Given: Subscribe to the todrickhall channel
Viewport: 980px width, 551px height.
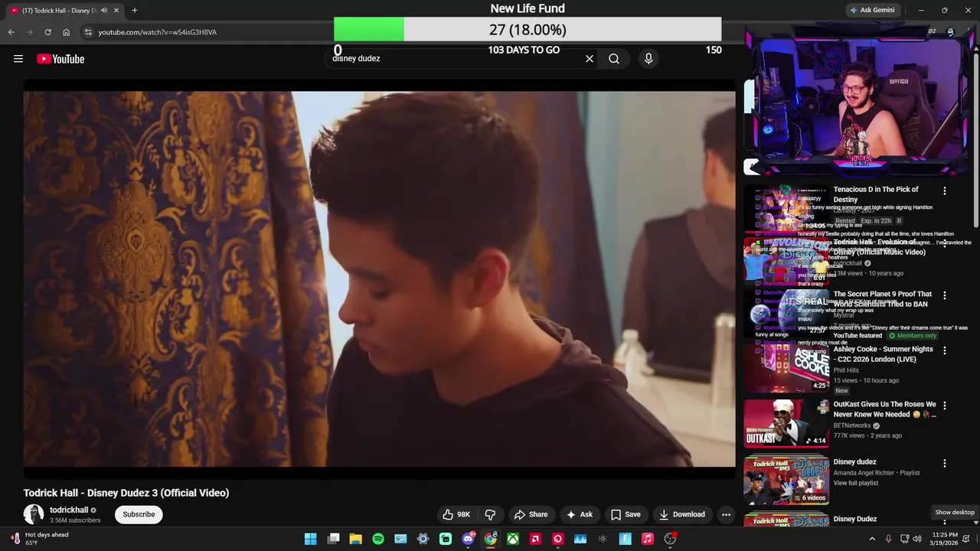Looking at the screenshot, I should [x=139, y=514].
